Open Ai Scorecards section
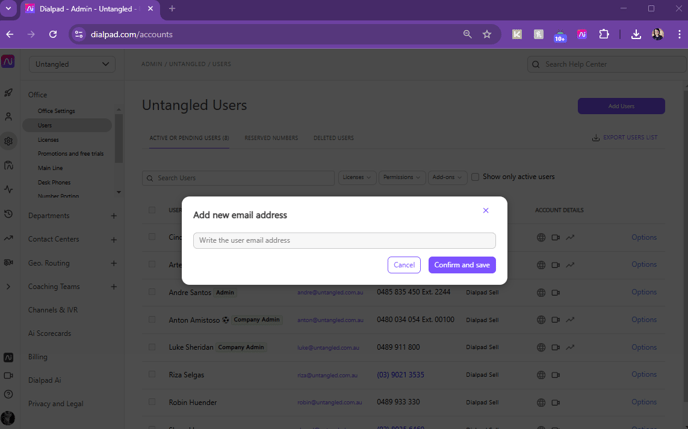The image size is (688, 429). 50,333
